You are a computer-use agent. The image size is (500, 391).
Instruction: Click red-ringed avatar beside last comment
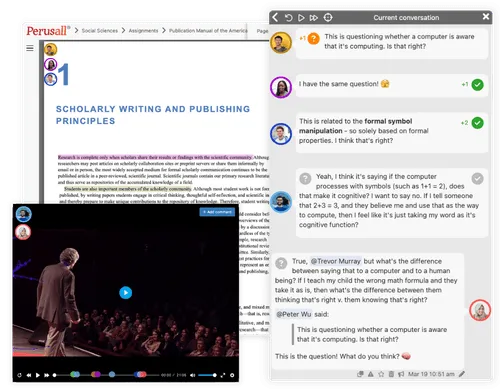point(480,310)
